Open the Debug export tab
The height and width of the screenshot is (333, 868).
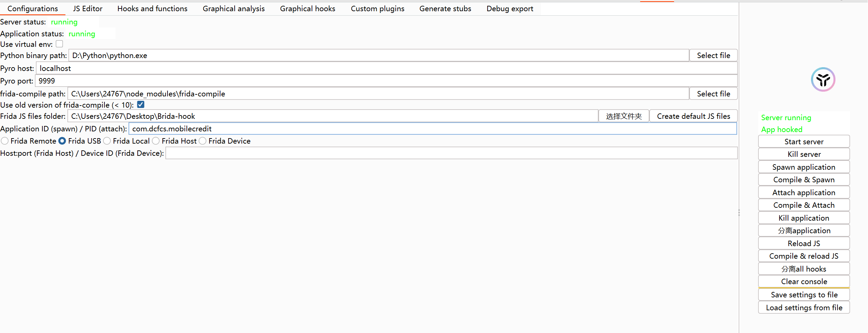point(510,9)
